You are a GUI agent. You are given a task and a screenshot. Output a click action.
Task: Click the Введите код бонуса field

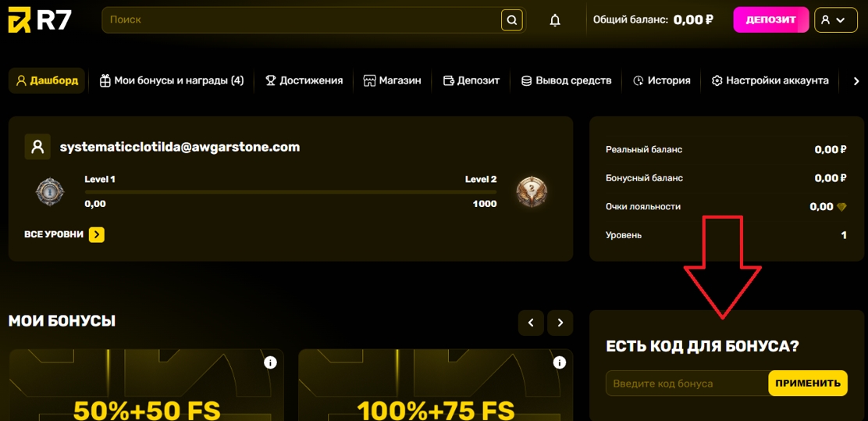tap(687, 384)
